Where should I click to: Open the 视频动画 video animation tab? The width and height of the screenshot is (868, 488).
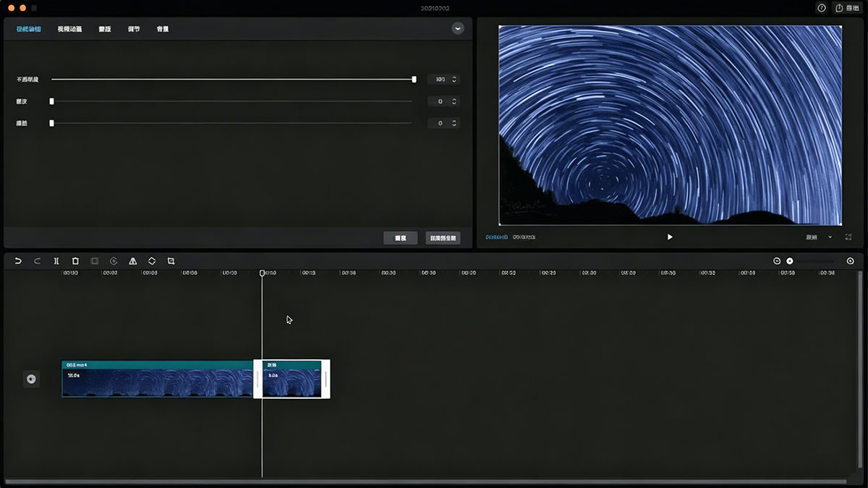[70, 29]
